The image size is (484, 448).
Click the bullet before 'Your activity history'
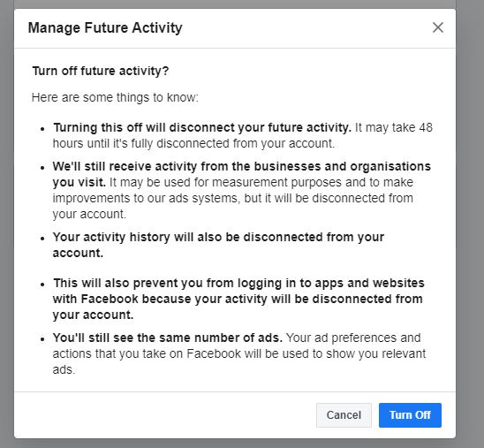[42, 239]
